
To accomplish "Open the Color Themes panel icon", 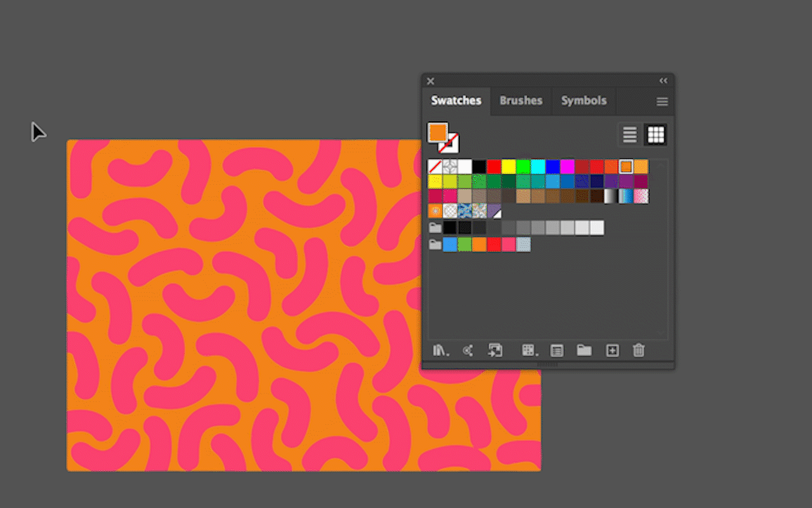I will point(468,351).
